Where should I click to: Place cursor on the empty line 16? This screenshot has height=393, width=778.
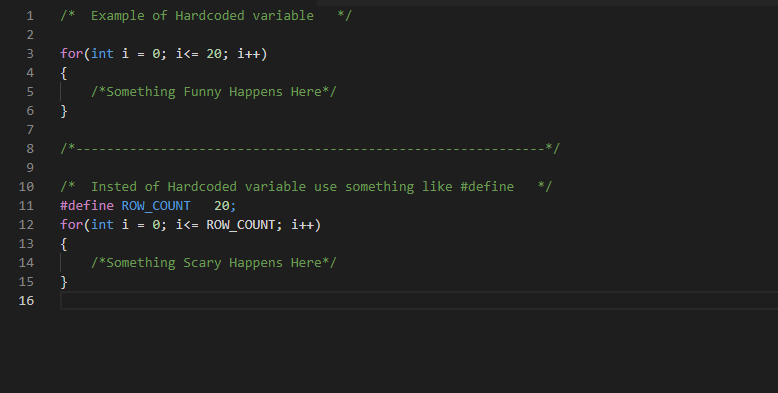click(419, 301)
